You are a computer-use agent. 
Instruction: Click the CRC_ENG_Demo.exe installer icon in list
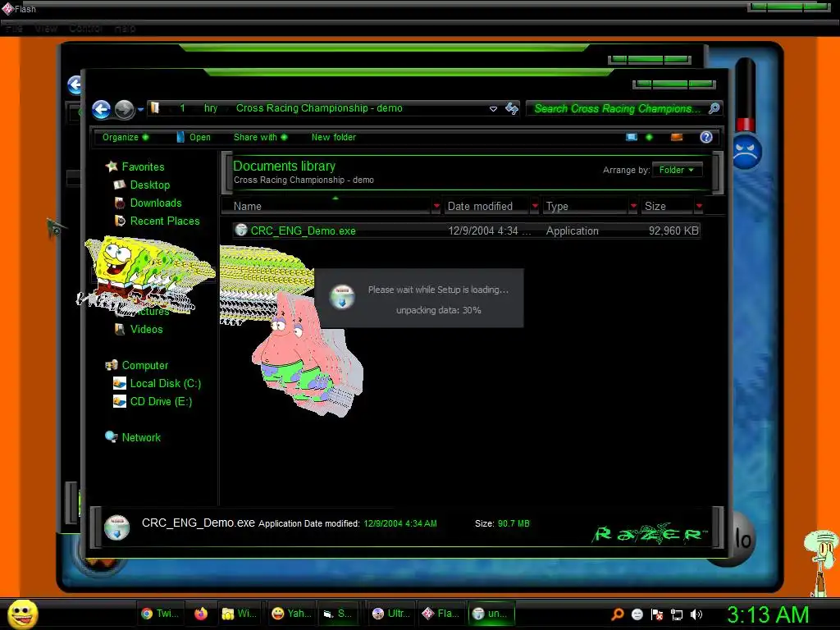pos(241,231)
